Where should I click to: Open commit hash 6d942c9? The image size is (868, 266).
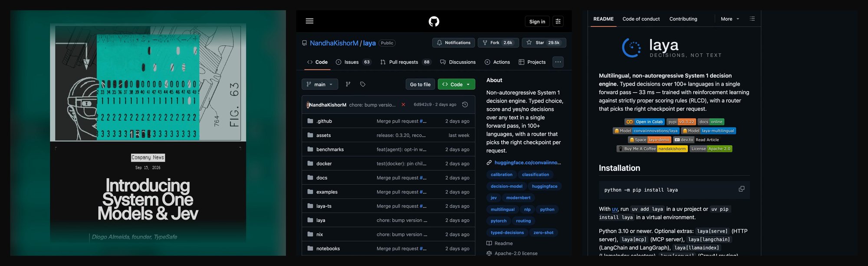tap(422, 105)
